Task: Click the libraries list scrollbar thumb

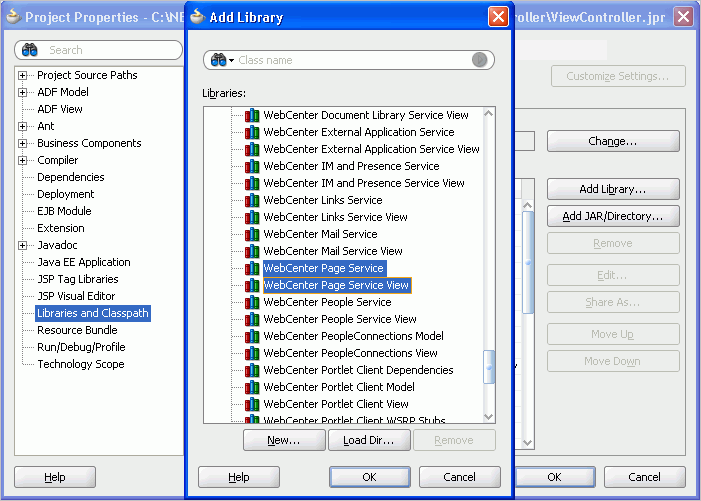Action: [x=489, y=367]
